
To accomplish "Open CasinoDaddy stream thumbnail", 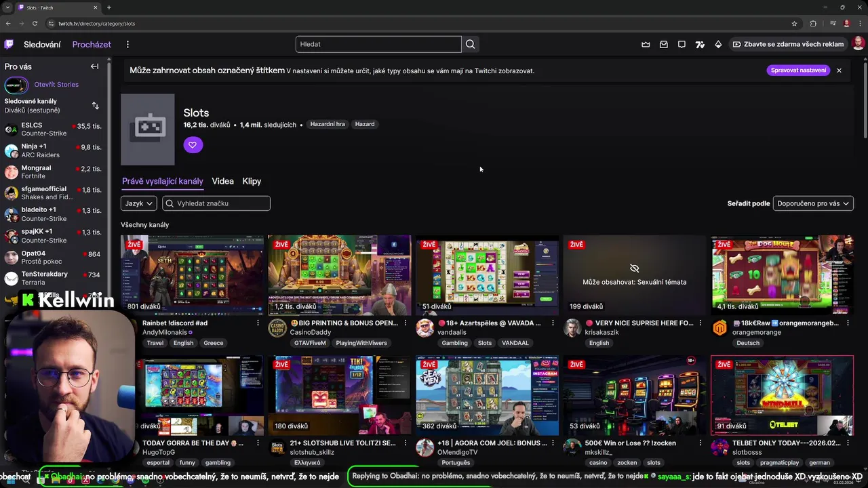I will click(x=339, y=275).
